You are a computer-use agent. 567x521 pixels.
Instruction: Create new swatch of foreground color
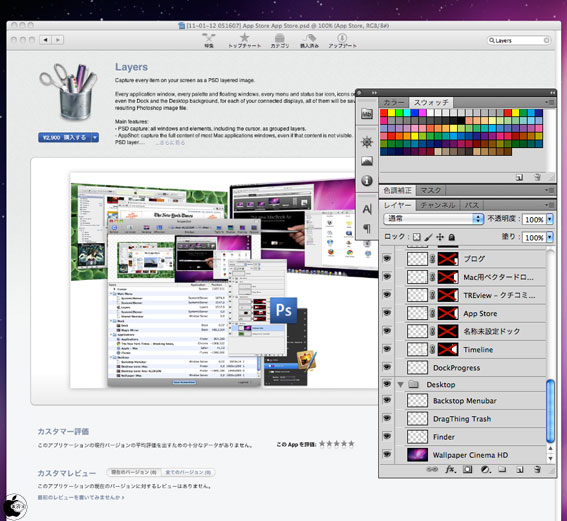pos(520,177)
